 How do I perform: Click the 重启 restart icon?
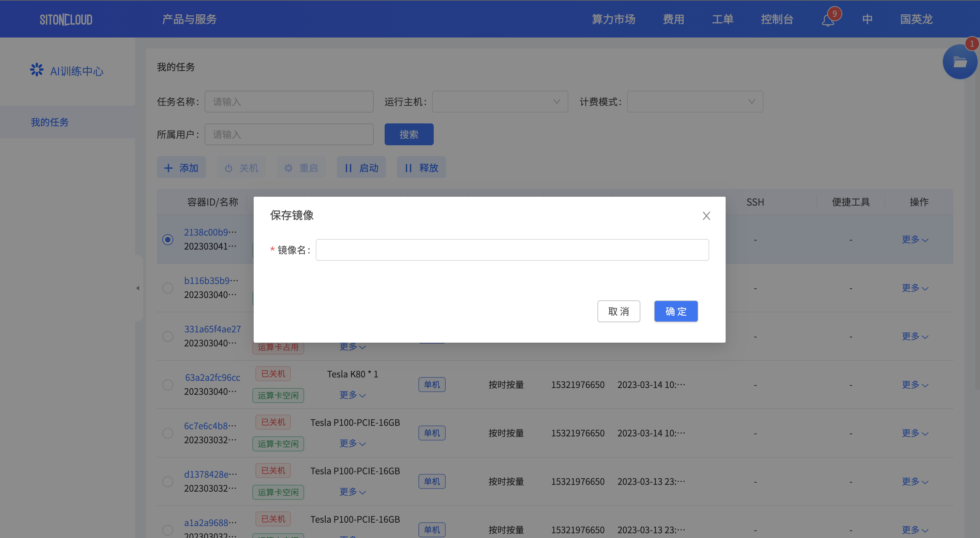[x=288, y=168]
